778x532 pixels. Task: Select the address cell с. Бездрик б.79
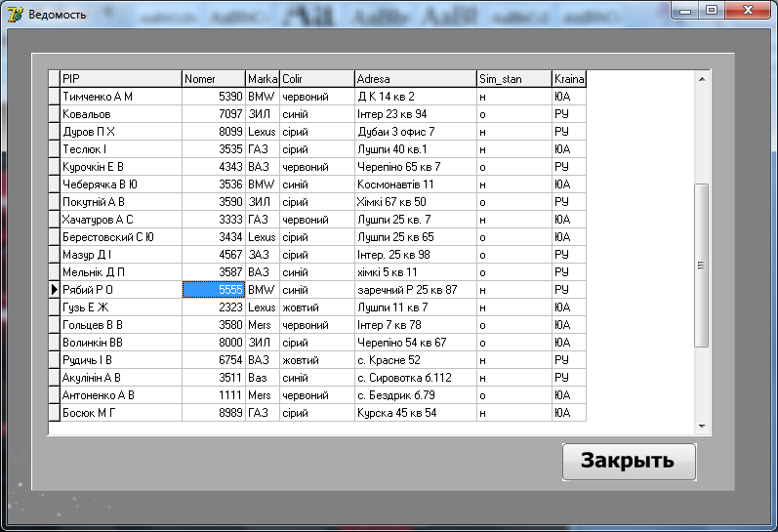tap(415, 395)
